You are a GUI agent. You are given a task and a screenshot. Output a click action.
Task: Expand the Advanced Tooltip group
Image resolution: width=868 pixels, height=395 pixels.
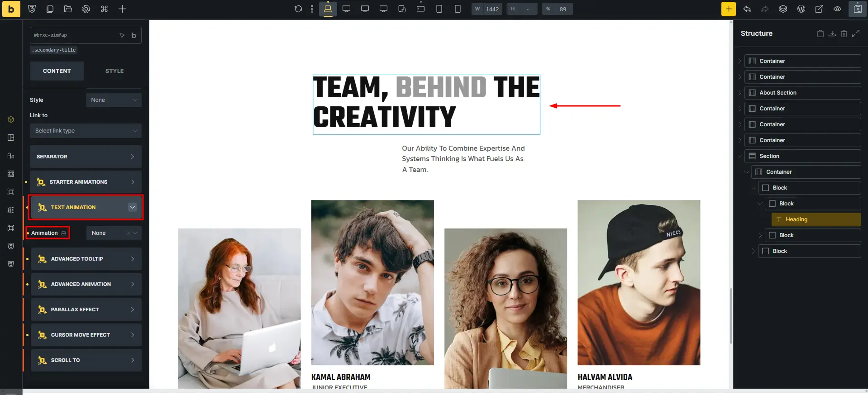tap(86, 259)
